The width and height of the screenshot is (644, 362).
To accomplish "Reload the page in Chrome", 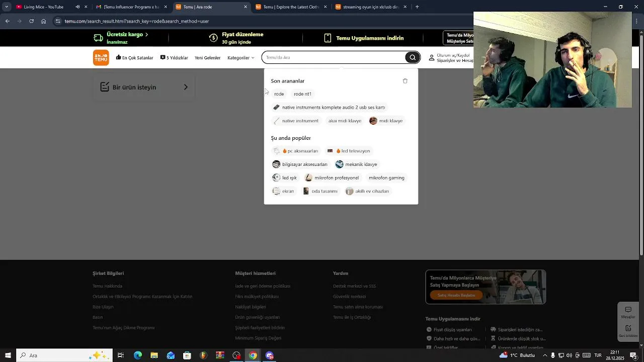I will point(31,21).
